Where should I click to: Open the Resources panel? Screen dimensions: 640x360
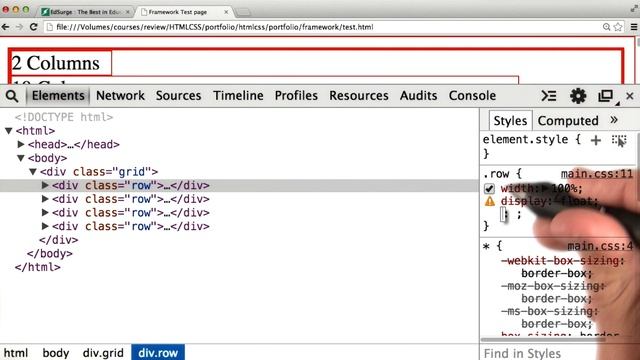point(359,96)
